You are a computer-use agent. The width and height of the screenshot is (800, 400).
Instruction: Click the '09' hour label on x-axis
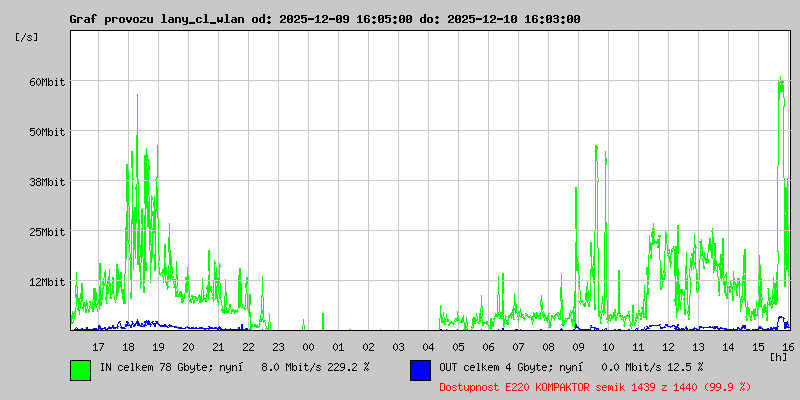578,347
